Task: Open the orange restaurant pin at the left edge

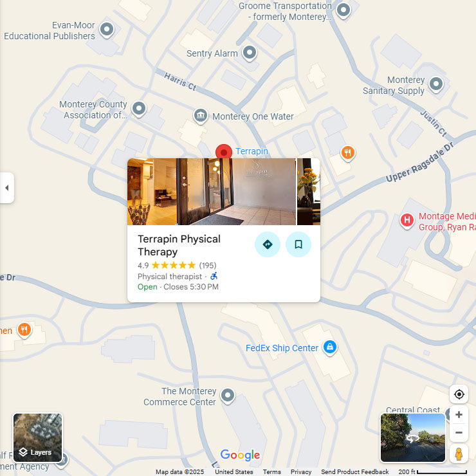Action: [24, 330]
